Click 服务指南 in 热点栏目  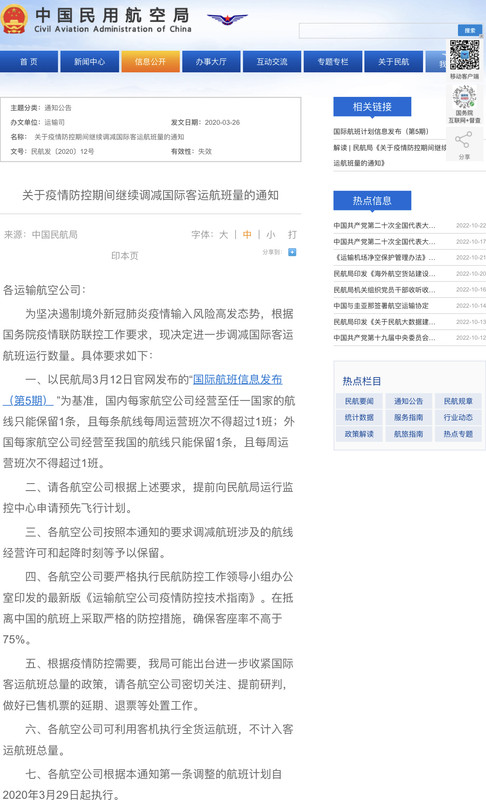point(408,418)
